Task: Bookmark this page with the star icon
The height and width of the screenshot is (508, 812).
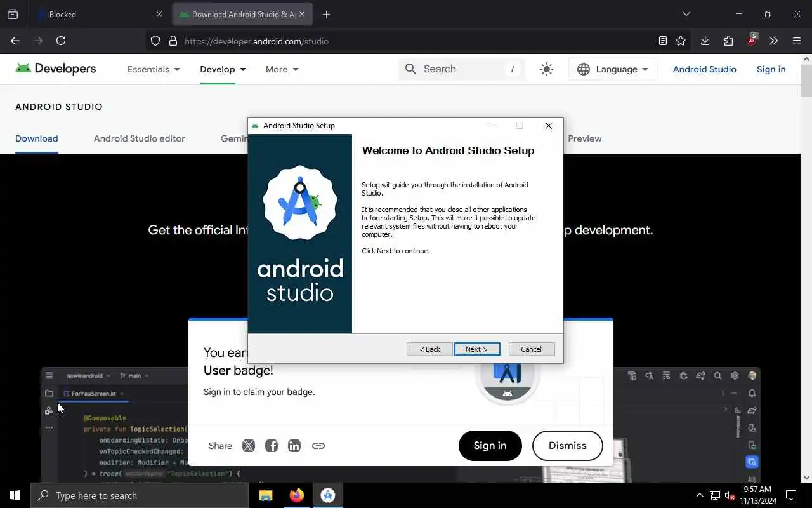Action: 681,41
